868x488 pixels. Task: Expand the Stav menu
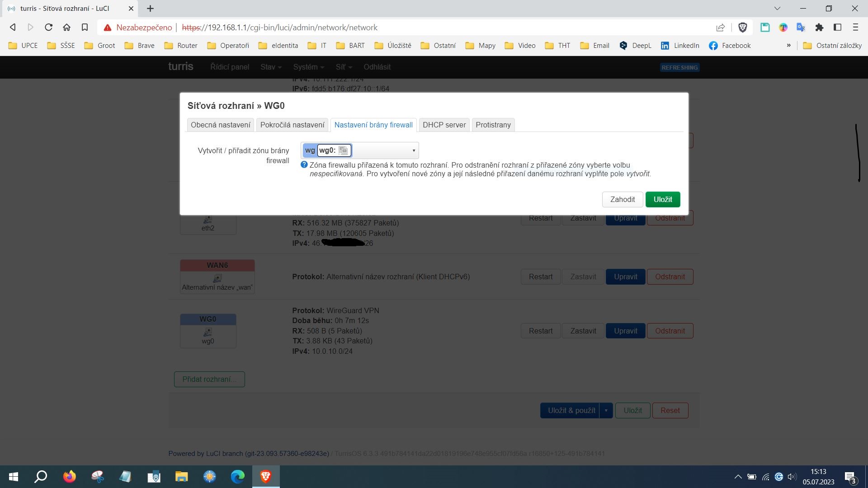(271, 67)
